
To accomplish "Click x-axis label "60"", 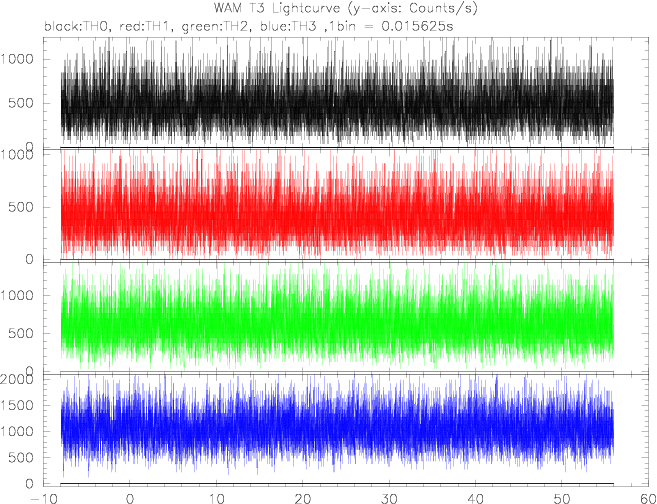I will 648,498.
